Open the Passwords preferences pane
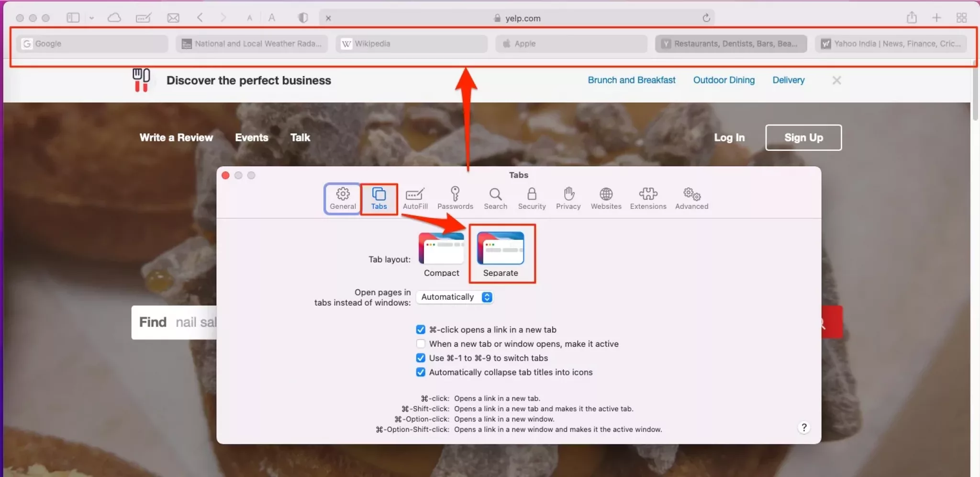Screen dimensions: 980x477 (x=455, y=198)
